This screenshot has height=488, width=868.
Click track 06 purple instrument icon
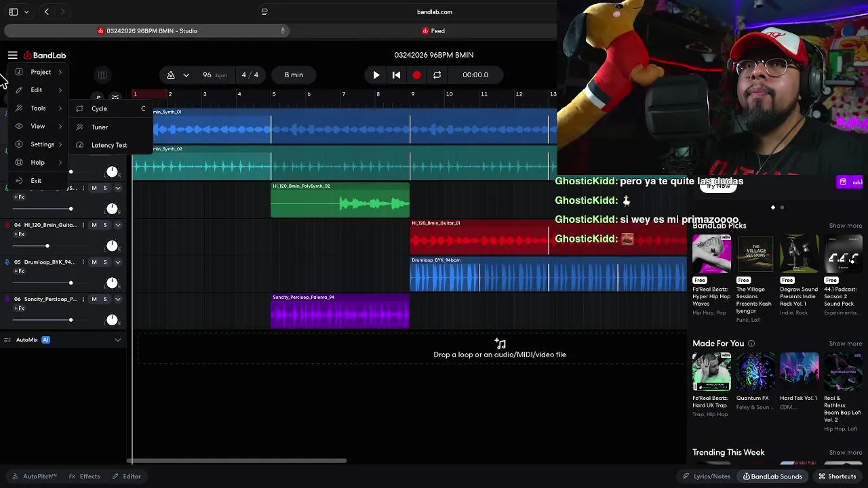coord(7,299)
